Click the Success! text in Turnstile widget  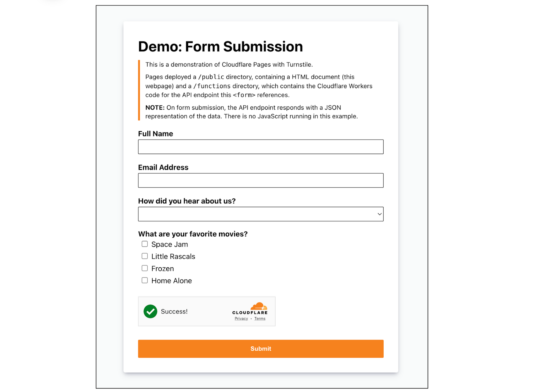click(174, 311)
